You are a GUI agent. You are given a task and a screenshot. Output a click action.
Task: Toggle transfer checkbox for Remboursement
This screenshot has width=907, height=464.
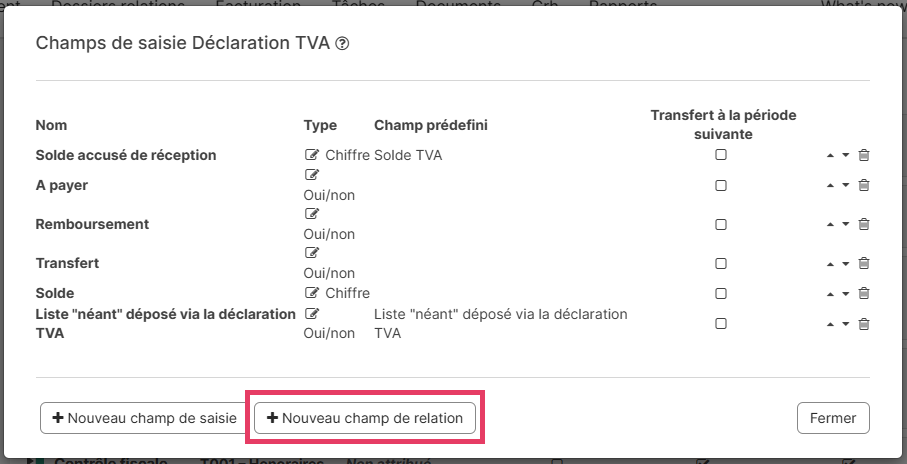tap(720, 224)
